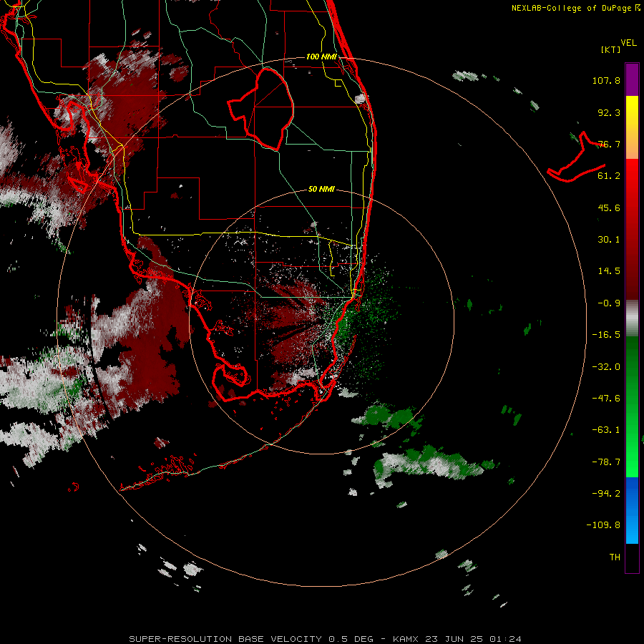Click the -0.9 velocity scale value
The height and width of the screenshot is (644, 644).
[x=609, y=303]
